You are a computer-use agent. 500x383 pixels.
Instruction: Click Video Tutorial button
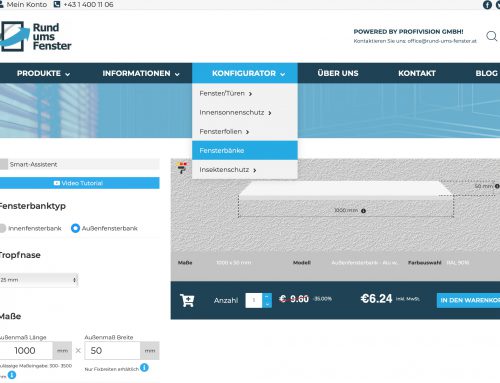point(79,183)
